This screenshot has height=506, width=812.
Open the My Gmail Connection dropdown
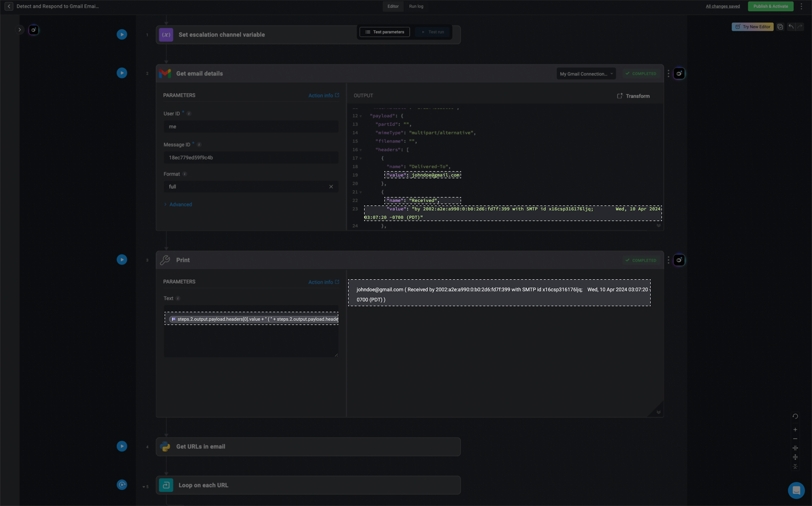pos(586,74)
